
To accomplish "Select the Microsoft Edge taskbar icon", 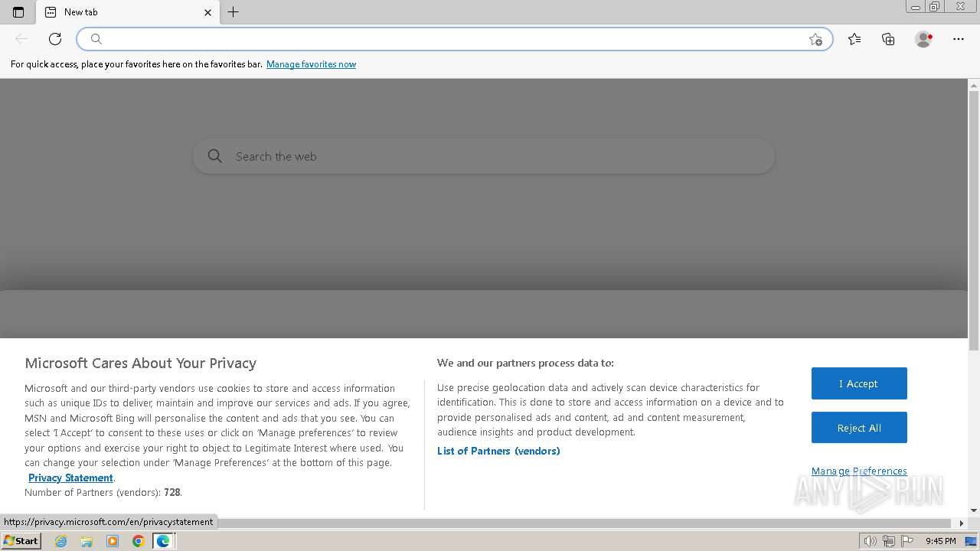I will pyautogui.click(x=163, y=541).
